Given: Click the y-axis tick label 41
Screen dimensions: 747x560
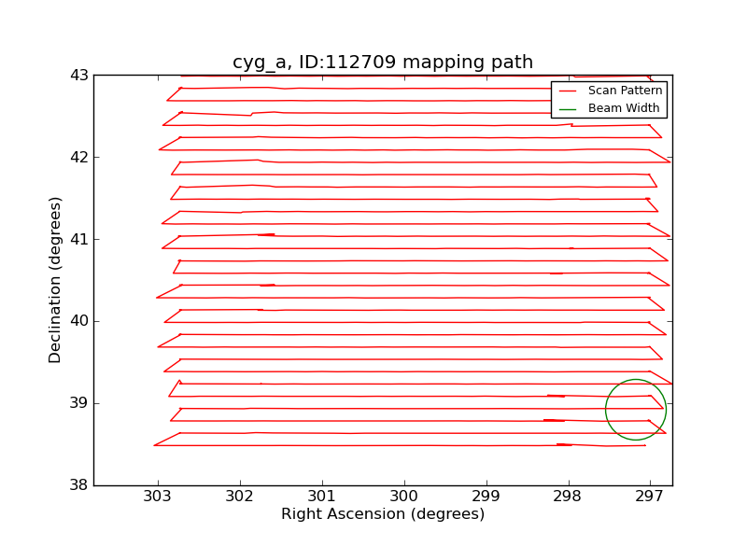Looking at the screenshot, I should click(x=79, y=239).
